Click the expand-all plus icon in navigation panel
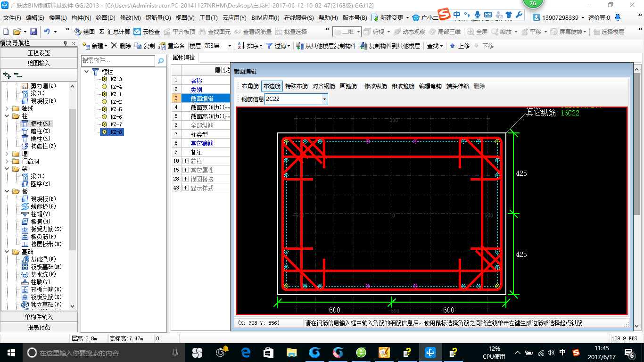The image size is (644, 362). click(x=7, y=74)
